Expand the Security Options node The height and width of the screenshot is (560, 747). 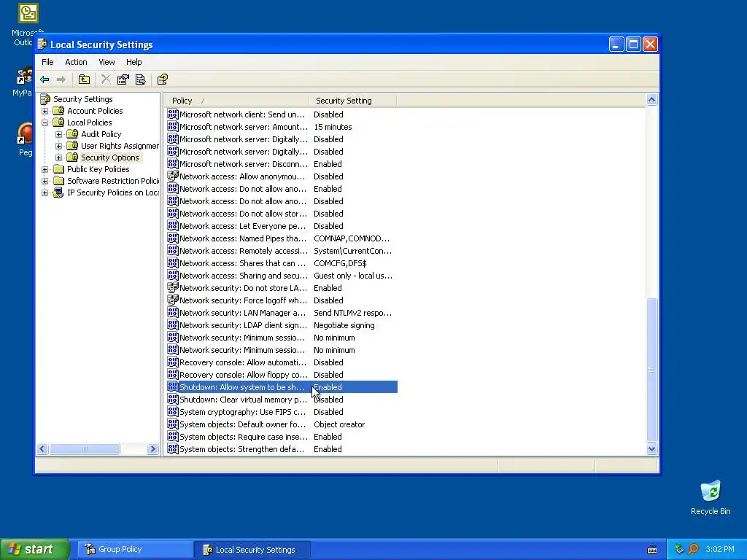pos(58,157)
